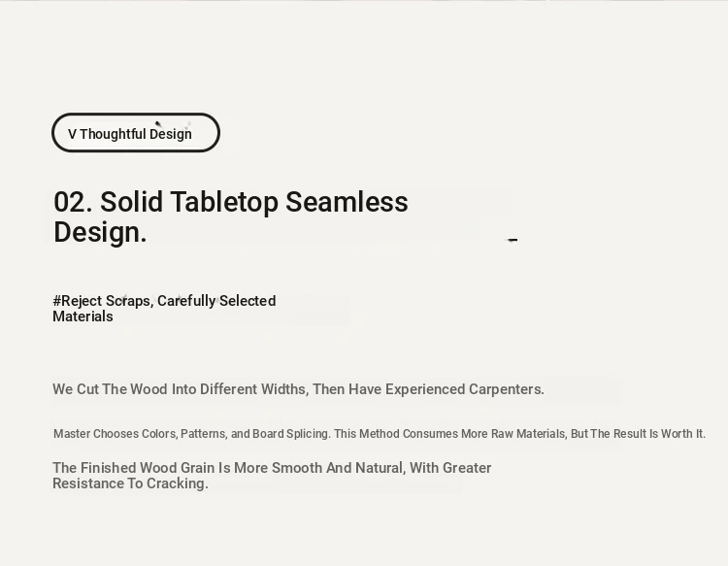Click the phrase Carefully Selected
This screenshot has width=728, height=566.
click(216, 301)
